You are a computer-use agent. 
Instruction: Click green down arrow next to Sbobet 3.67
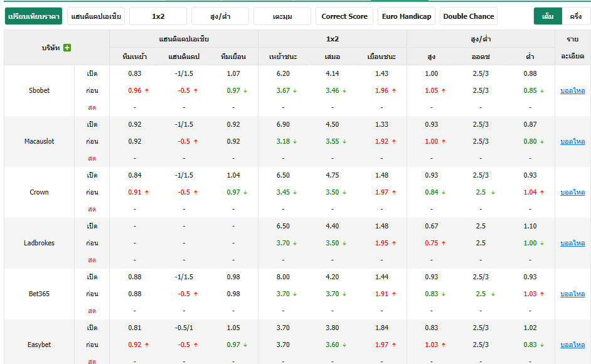(295, 90)
